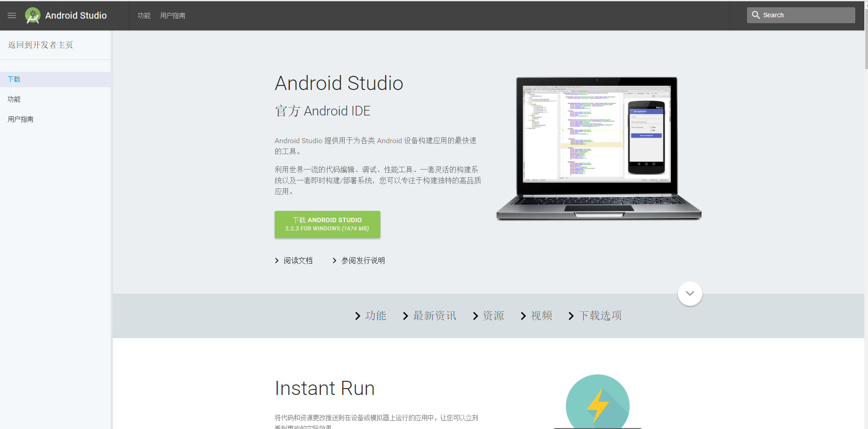Select 用户指南 in the left sidebar

click(x=20, y=119)
